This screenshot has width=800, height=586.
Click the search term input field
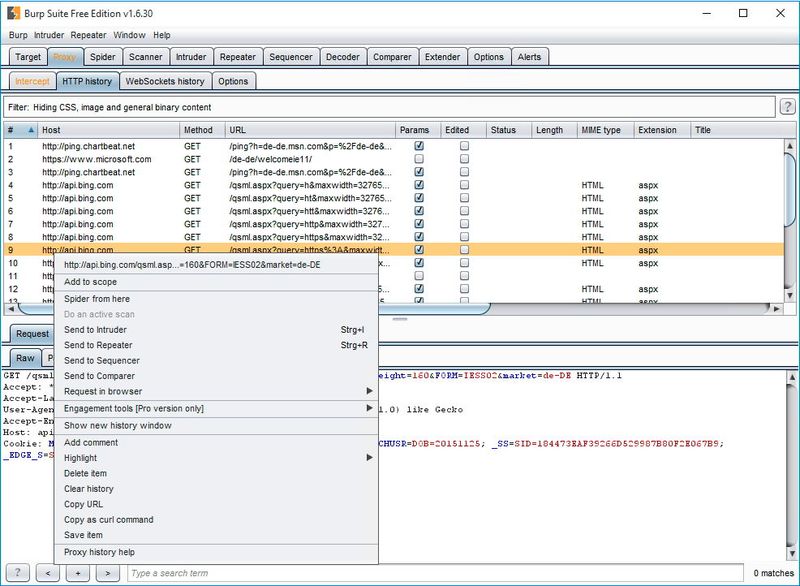pyautogui.click(x=435, y=573)
